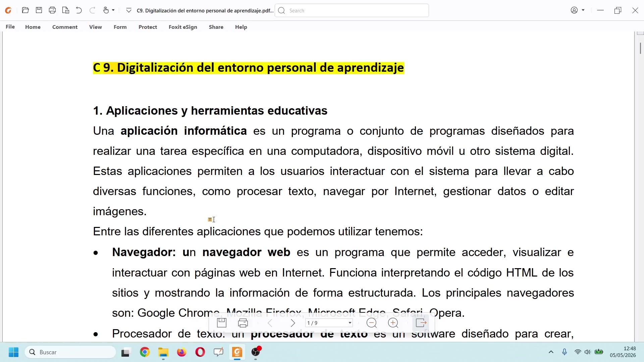Image resolution: width=644 pixels, height=362 pixels.
Task: Undo the last action
Action: click(x=79, y=10)
